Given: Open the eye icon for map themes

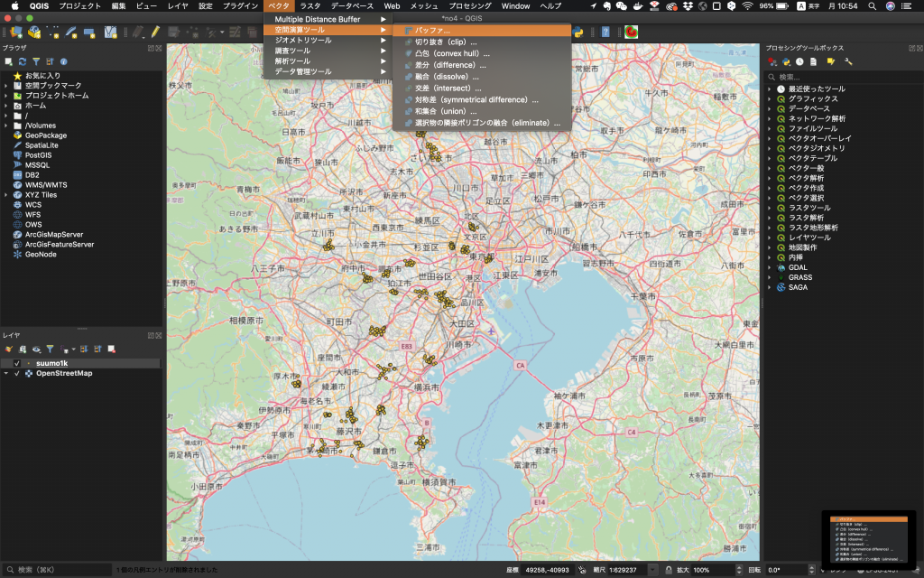Looking at the screenshot, I should point(36,350).
